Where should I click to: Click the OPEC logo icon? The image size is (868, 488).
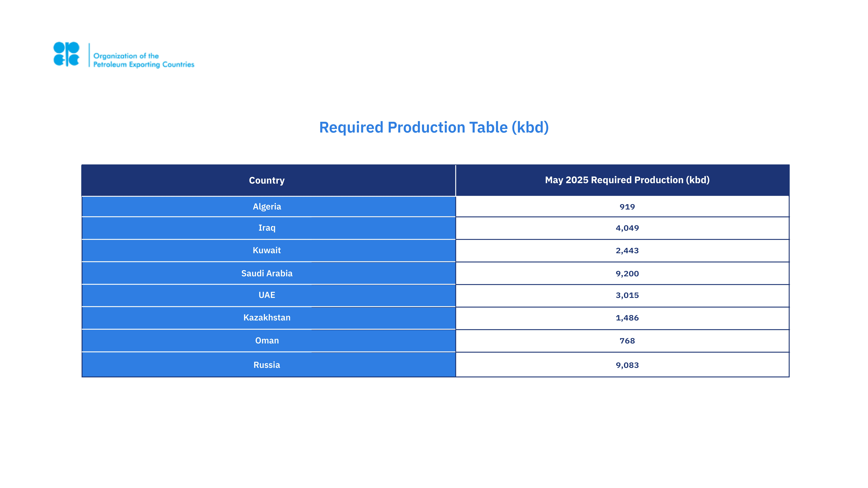click(x=66, y=54)
